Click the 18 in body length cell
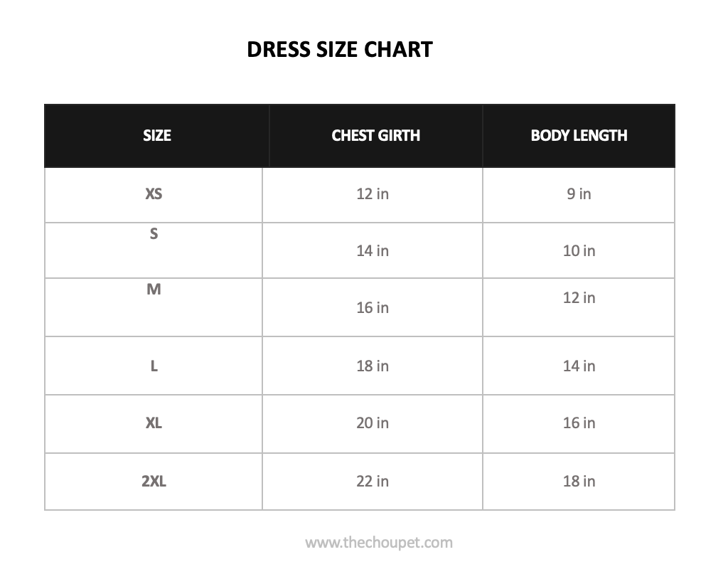Screen dimensions: 728x579 [x=579, y=482]
